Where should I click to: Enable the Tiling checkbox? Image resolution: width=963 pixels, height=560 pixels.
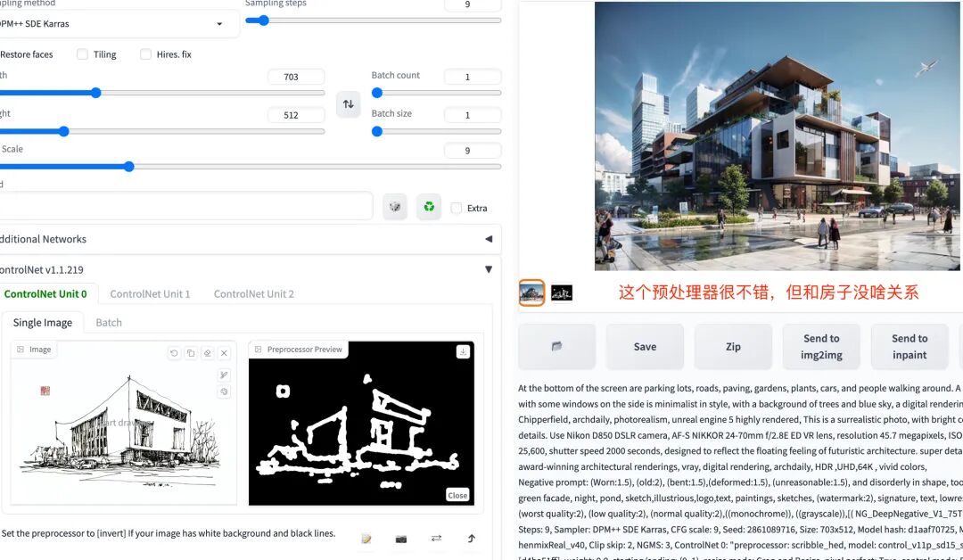point(81,54)
